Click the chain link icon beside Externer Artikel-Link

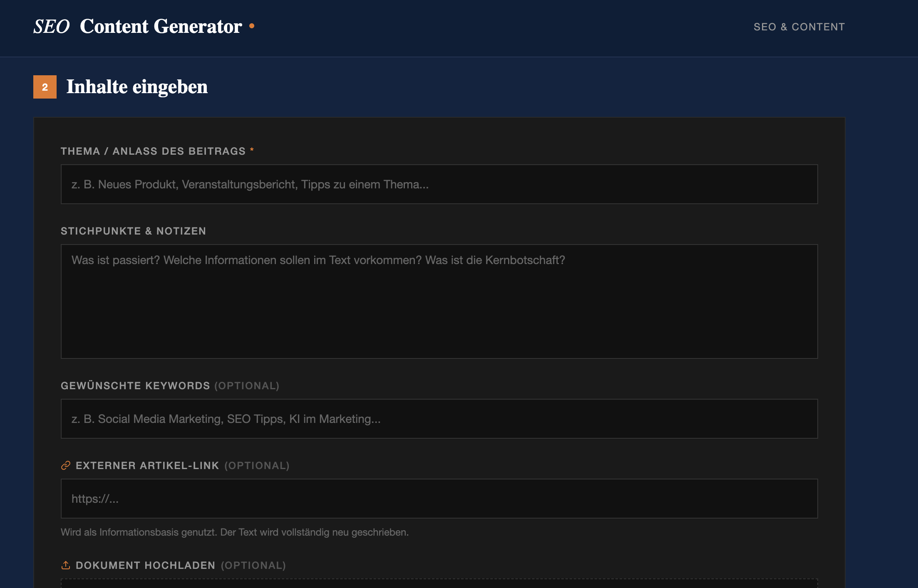(66, 465)
